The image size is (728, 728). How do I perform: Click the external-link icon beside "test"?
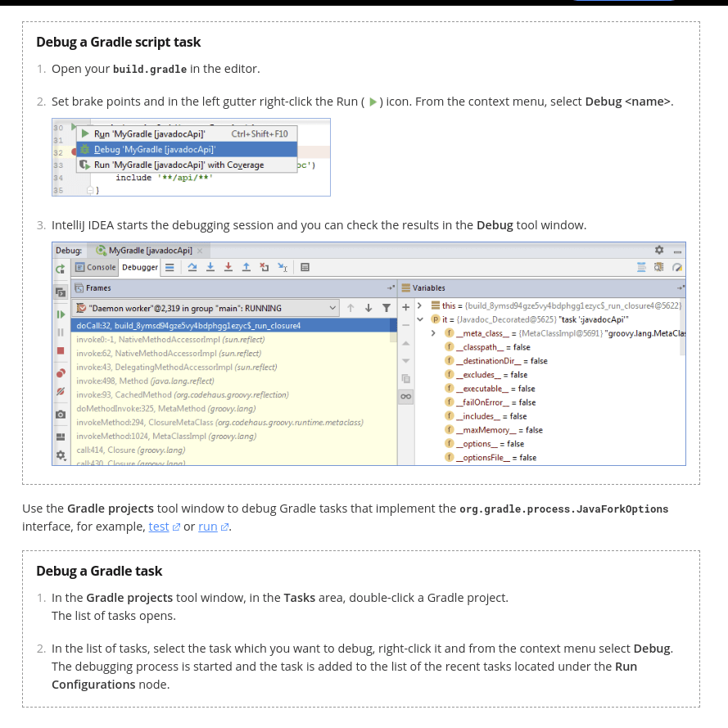(x=176, y=527)
